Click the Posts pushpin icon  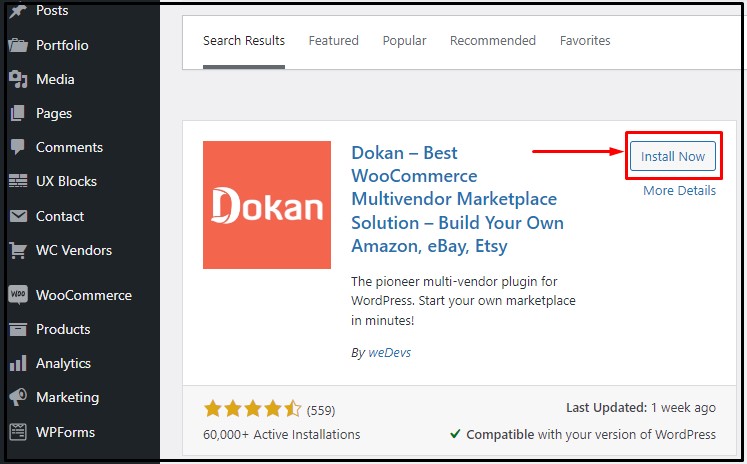18,11
